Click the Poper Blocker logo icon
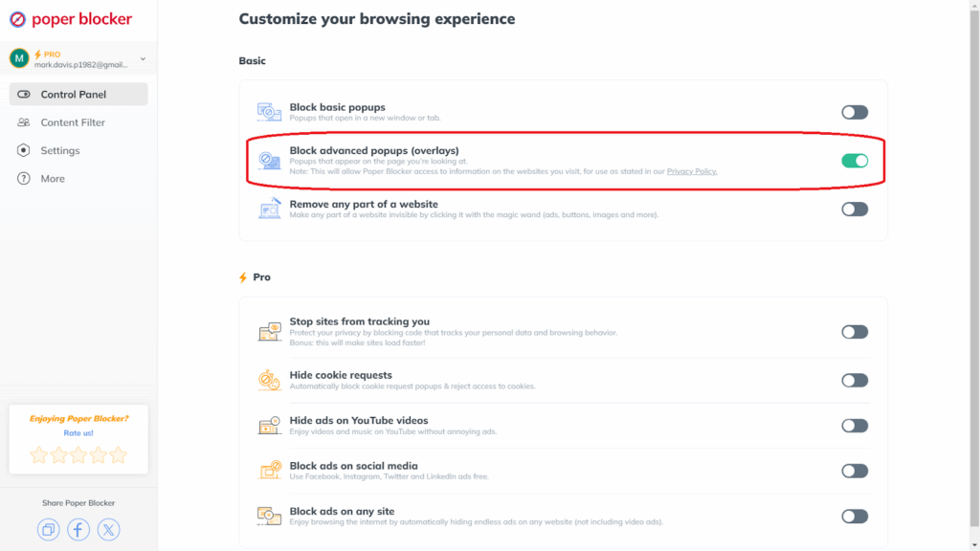This screenshot has height=551, width=980. (17, 19)
